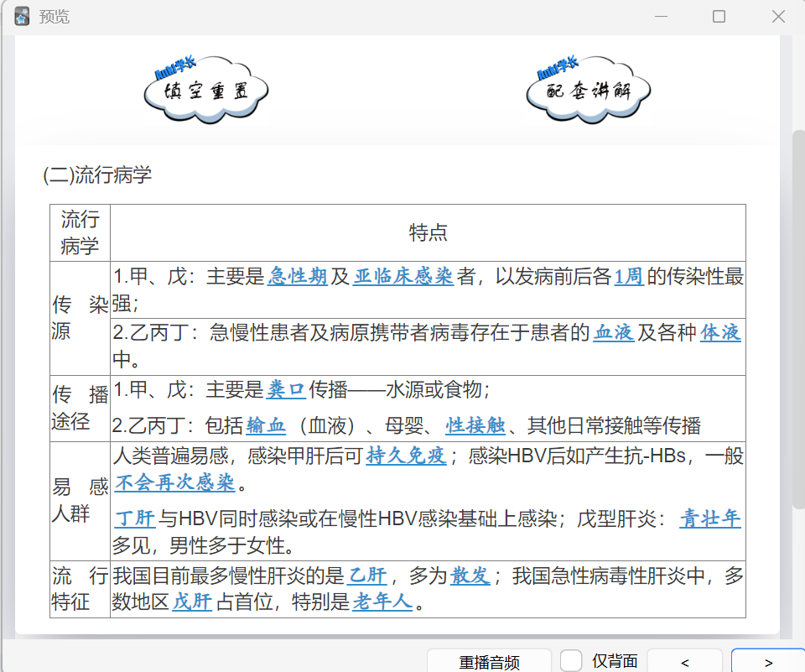
Task: Click the cloze answer 亚临床感染
Action: 403,276
